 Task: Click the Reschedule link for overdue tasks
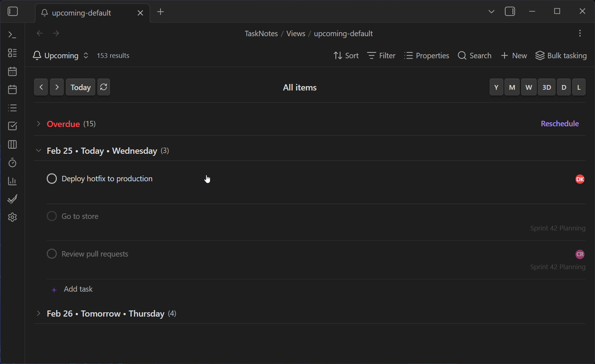pyautogui.click(x=560, y=123)
